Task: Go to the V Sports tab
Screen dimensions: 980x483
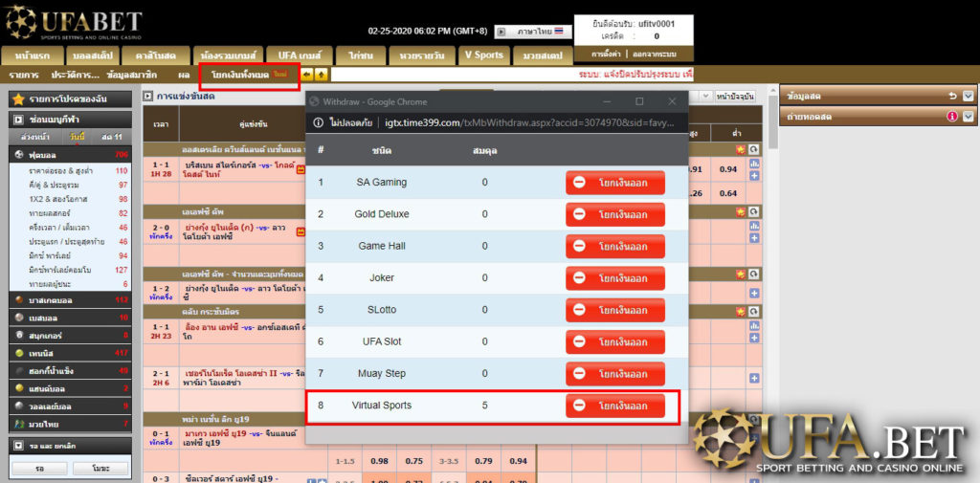Action: click(483, 55)
